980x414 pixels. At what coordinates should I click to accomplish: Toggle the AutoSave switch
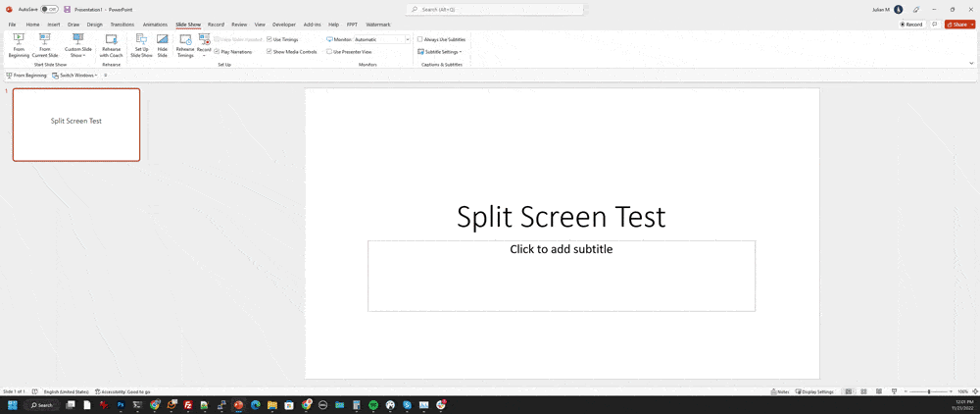[x=49, y=9]
